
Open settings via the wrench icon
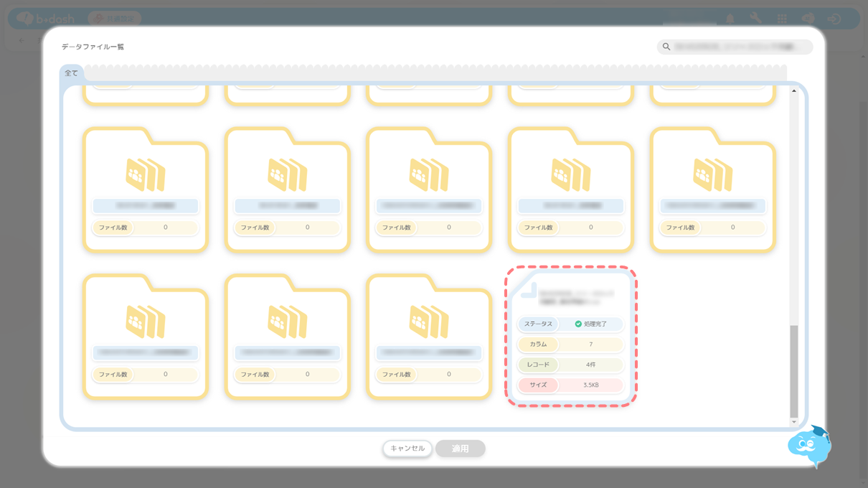755,19
